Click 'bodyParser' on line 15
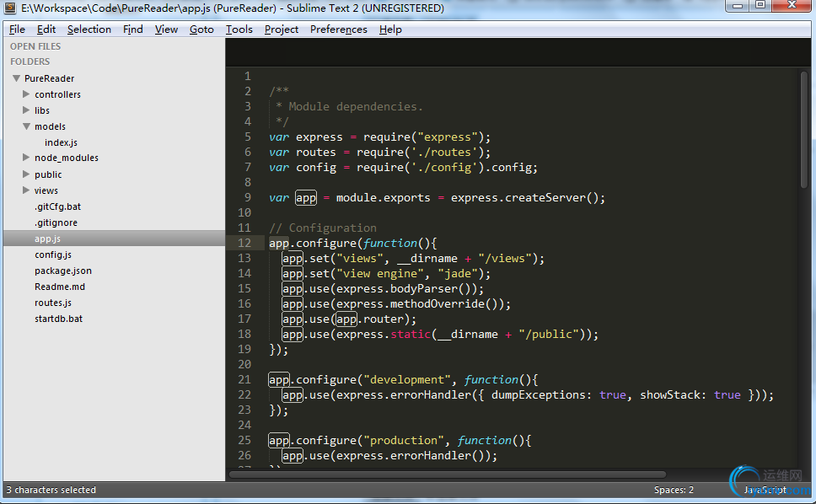 (x=424, y=289)
